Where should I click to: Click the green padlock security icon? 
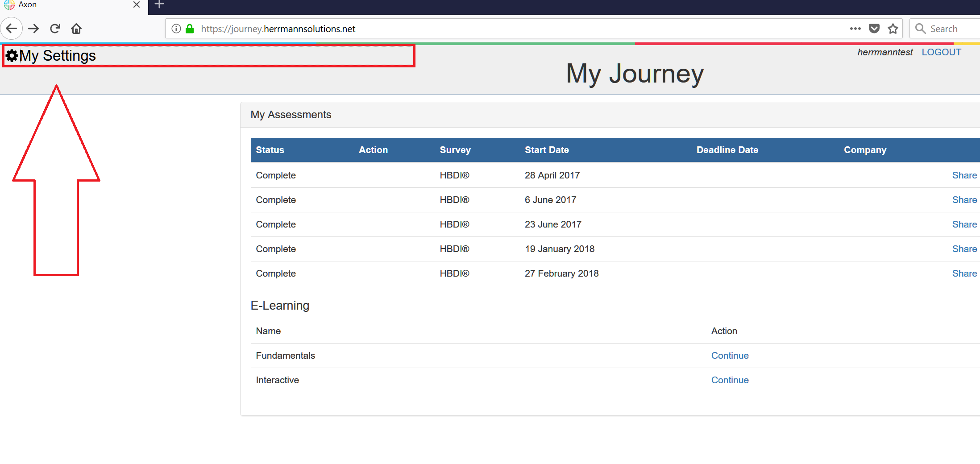[x=190, y=29]
